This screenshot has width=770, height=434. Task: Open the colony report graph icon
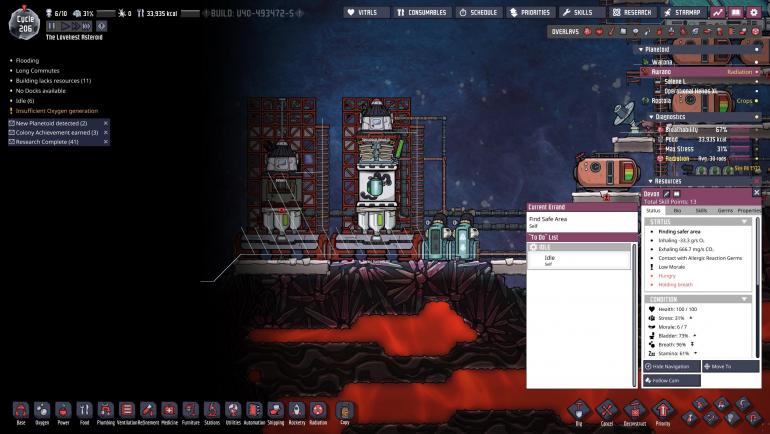[718, 12]
